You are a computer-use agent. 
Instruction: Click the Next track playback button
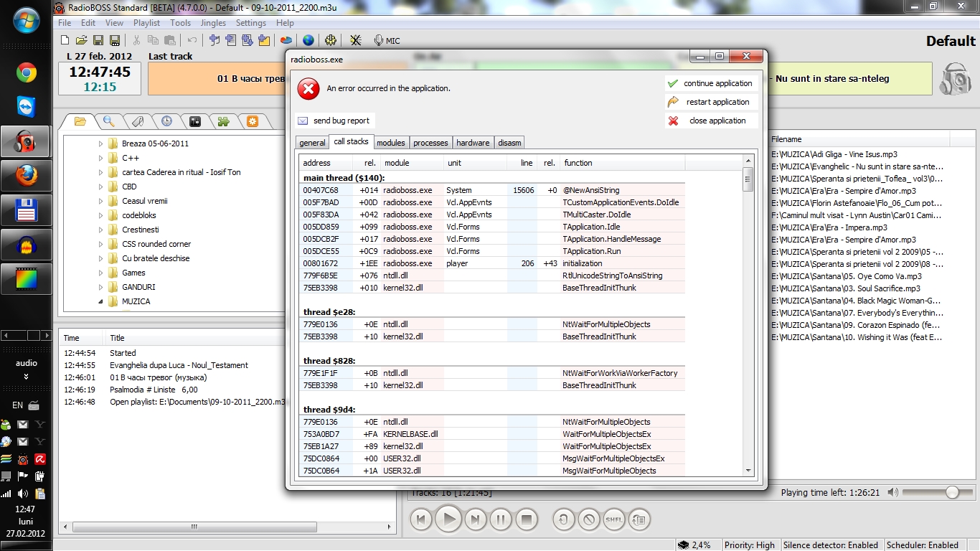474,519
